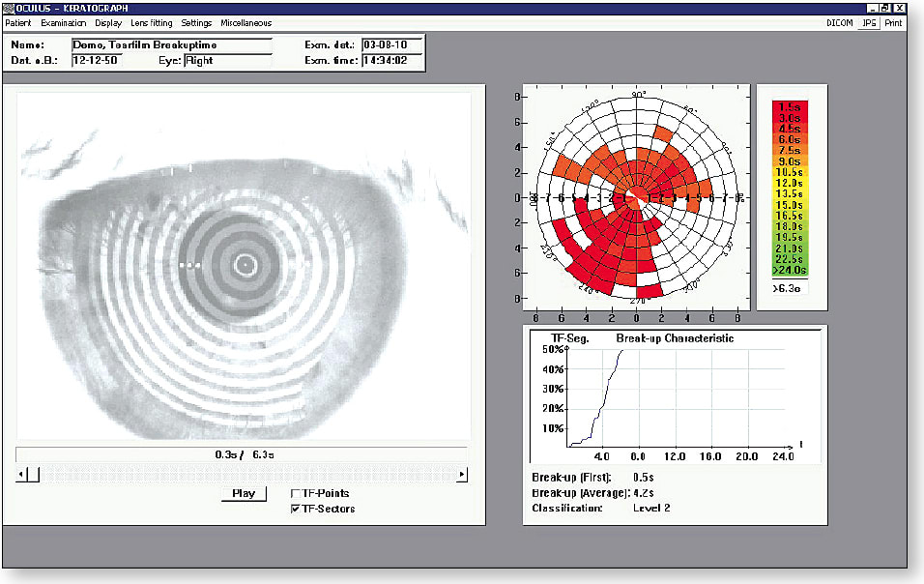Click the right arrow of the playback scrollbar

(462, 474)
